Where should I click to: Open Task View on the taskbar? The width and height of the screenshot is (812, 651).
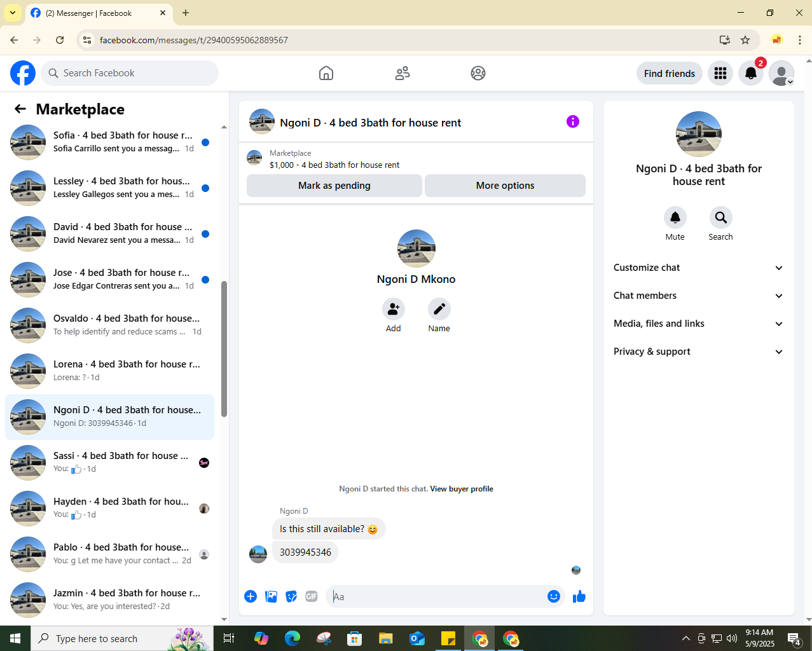click(x=229, y=638)
